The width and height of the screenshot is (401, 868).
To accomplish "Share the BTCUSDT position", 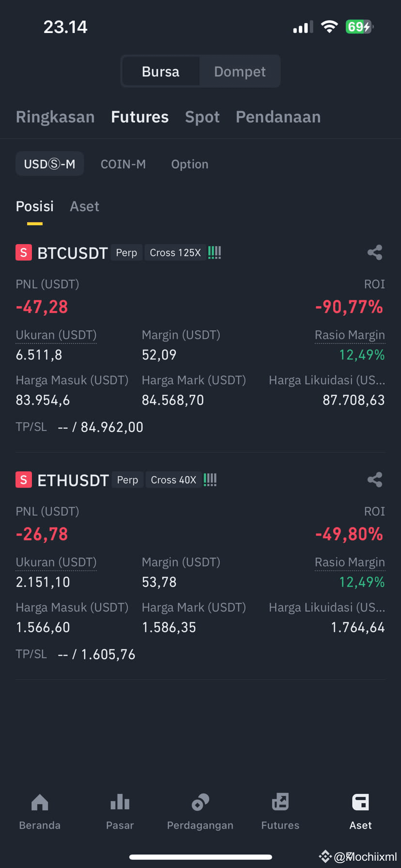I will (x=375, y=252).
